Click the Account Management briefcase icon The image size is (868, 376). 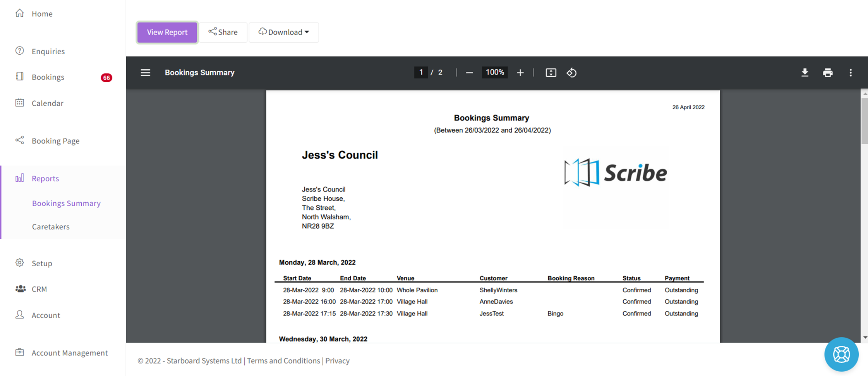click(20, 352)
